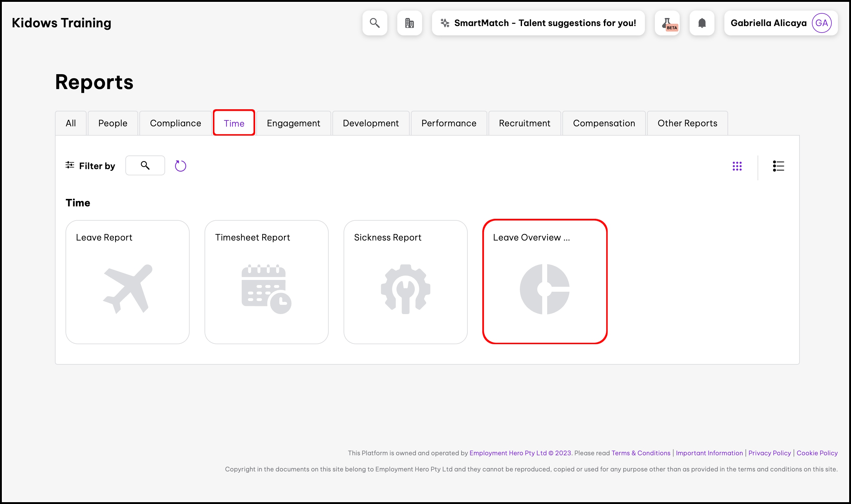Open the Terms & Conditions link

[x=641, y=453]
